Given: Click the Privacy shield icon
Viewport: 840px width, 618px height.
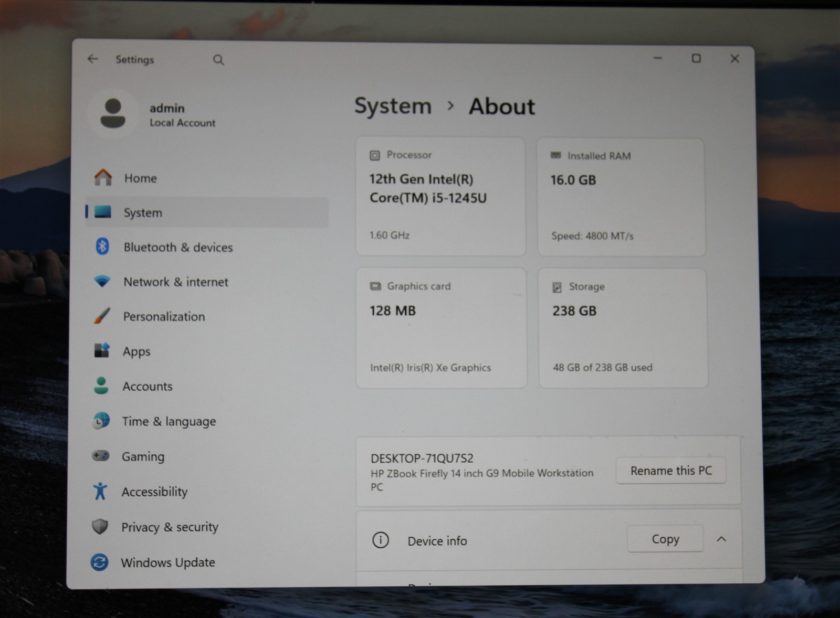Looking at the screenshot, I should coord(100,526).
